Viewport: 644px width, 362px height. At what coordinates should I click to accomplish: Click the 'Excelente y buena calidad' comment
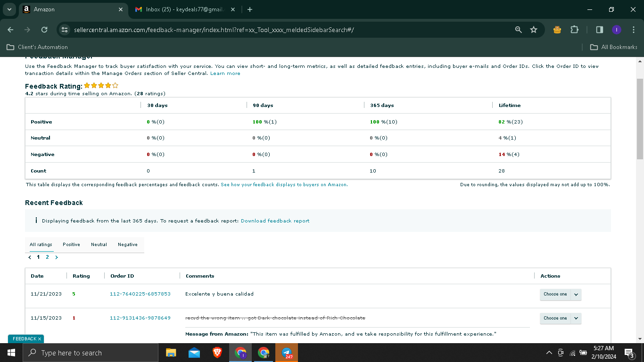point(219,294)
